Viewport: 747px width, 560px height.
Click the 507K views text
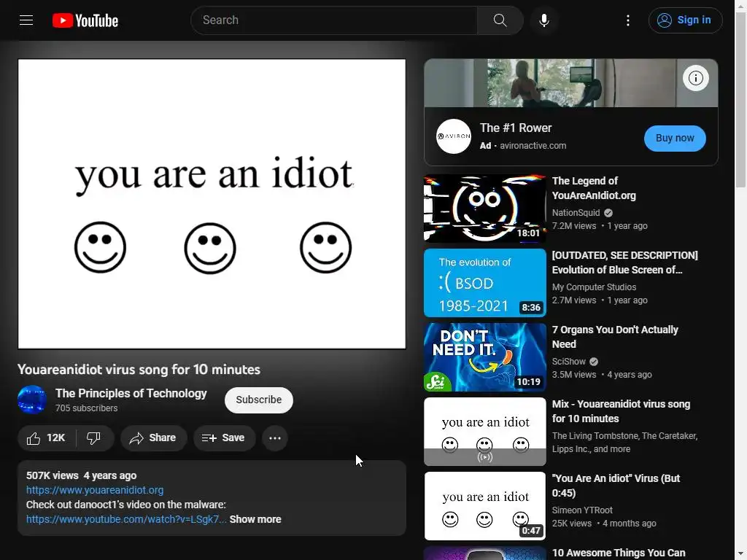53,475
